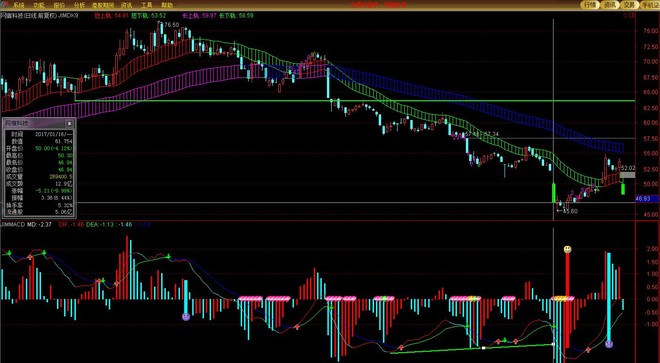The width and height of the screenshot is (660, 363).
Task: Click the 成交额 value 12.9亿
Action: pyautogui.click(x=64, y=184)
